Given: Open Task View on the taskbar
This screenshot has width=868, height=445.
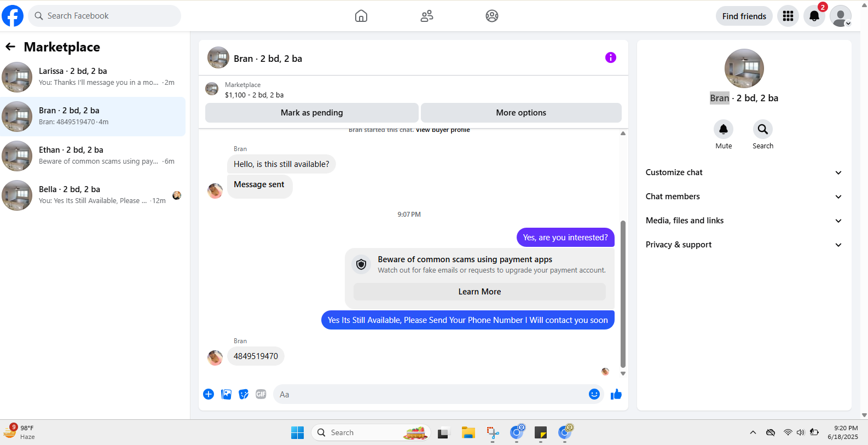Looking at the screenshot, I should (443, 432).
